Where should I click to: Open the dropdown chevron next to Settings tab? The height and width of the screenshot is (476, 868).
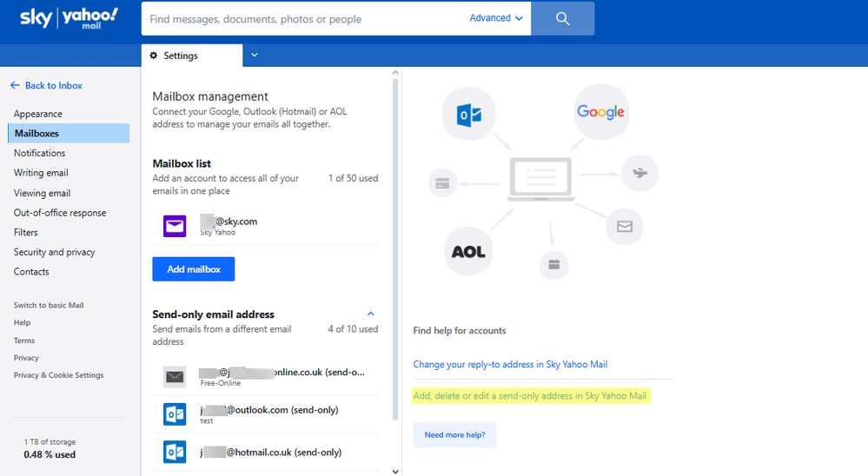coord(255,55)
